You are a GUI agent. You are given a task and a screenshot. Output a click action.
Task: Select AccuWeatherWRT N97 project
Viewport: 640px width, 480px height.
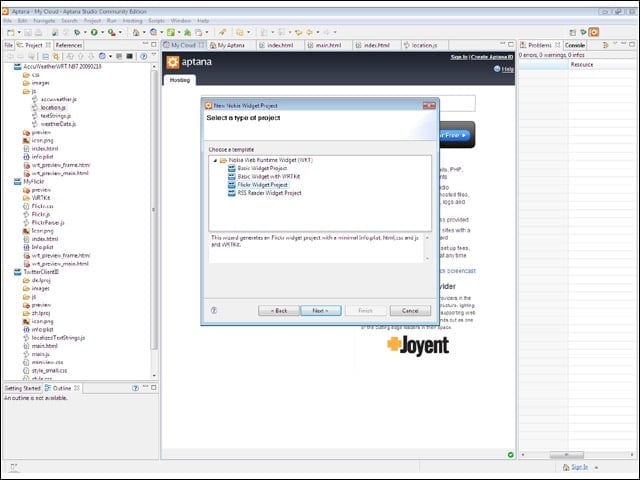pos(58,66)
